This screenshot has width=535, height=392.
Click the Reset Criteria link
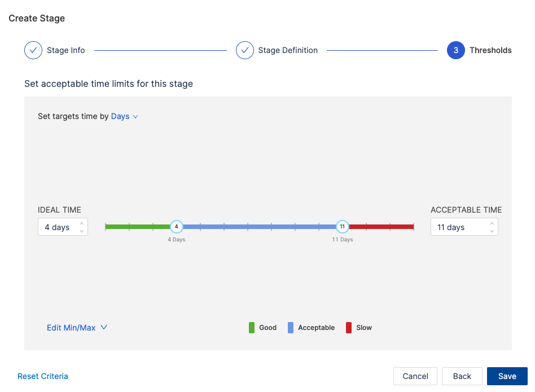[43, 376]
